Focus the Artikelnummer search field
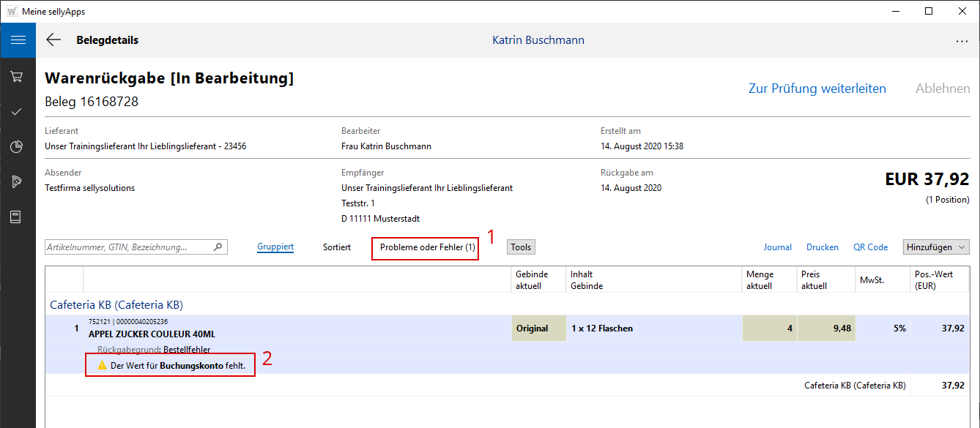The width and height of the screenshot is (980, 428). [x=128, y=247]
